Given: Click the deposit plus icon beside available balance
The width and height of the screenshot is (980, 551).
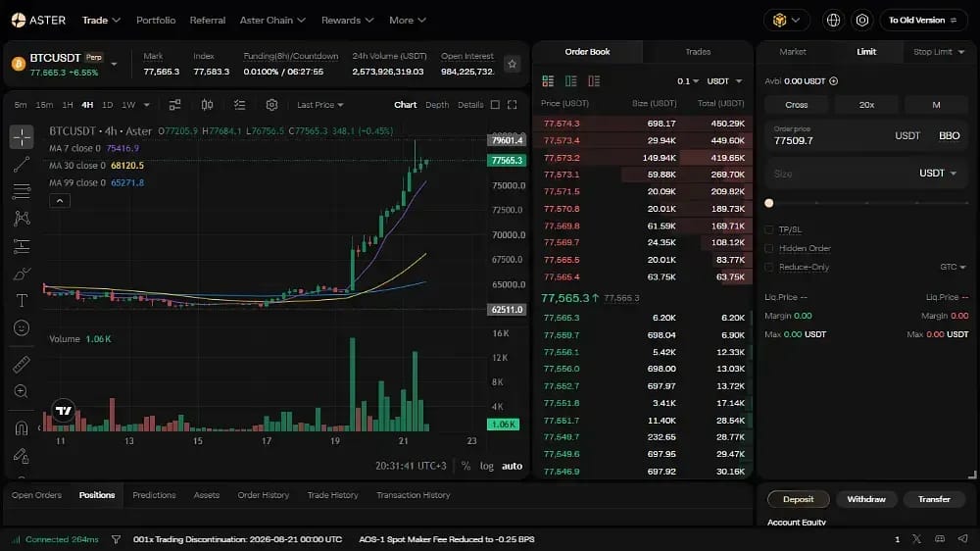Looking at the screenshot, I should point(833,81).
